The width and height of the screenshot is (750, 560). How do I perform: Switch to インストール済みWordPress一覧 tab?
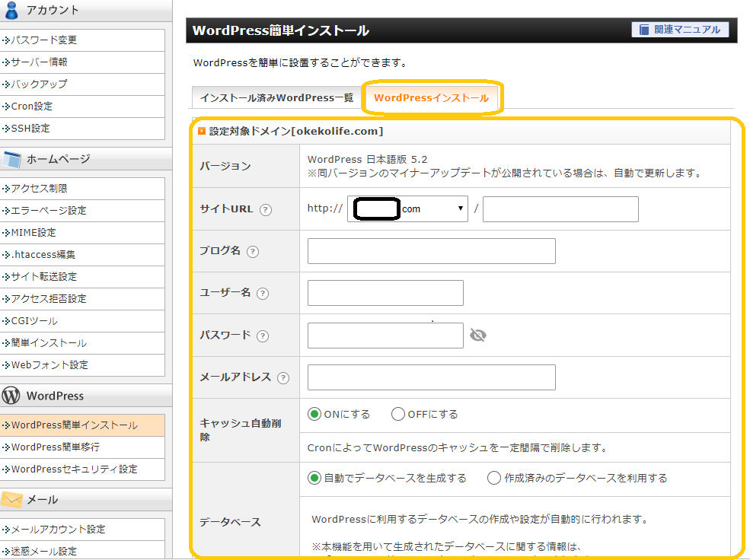[x=276, y=98]
